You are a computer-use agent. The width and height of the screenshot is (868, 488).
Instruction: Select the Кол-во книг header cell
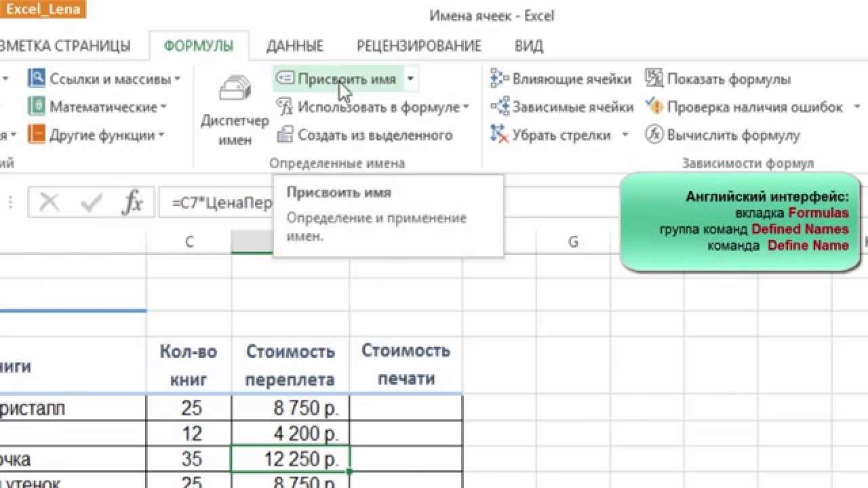coord(189,365)
